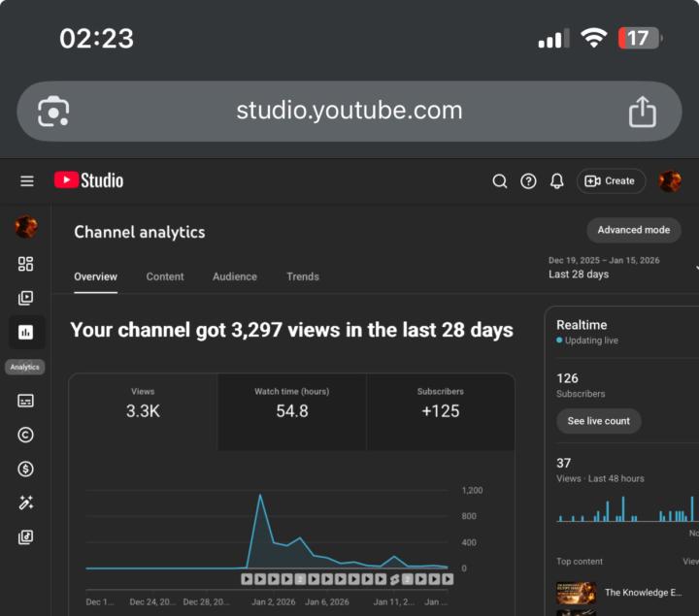Click The Knowledge E... video title

click(643, 593)
